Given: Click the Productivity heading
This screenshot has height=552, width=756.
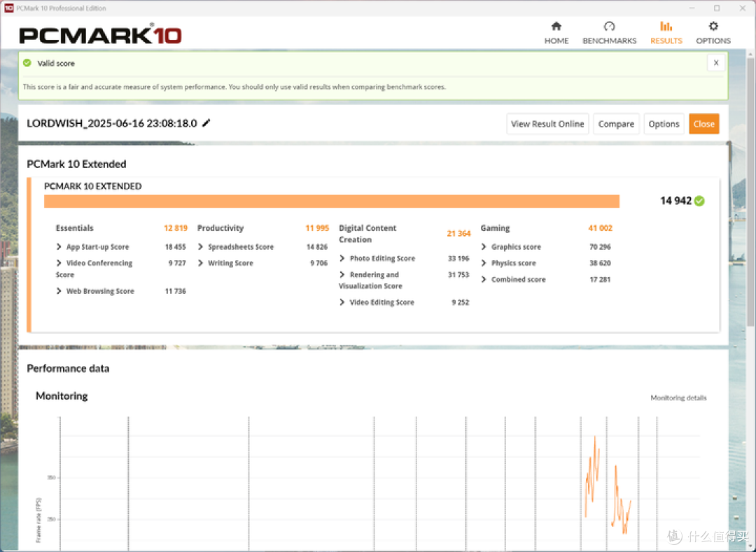Looking at the screenshot, I should (220, 228).
